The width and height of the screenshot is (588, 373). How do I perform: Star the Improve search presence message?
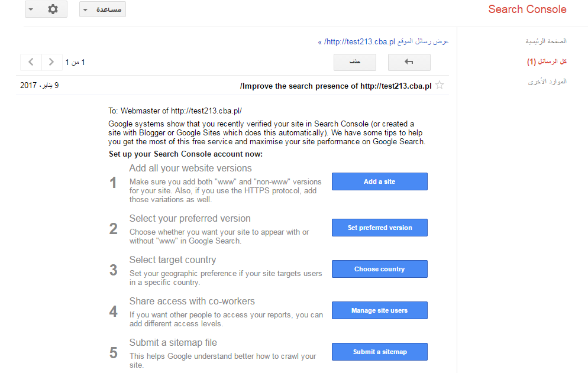click(x=440, y=86)
